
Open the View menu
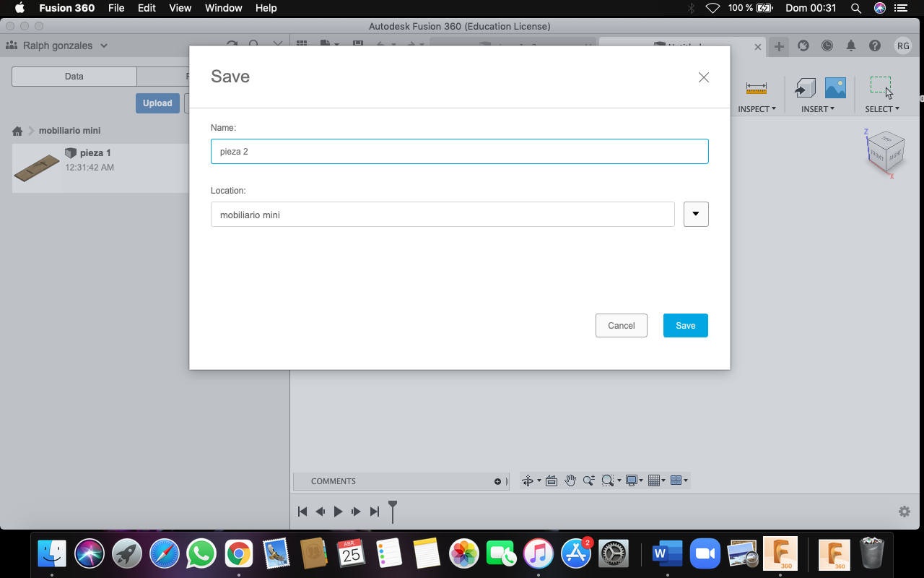[180, 8]
